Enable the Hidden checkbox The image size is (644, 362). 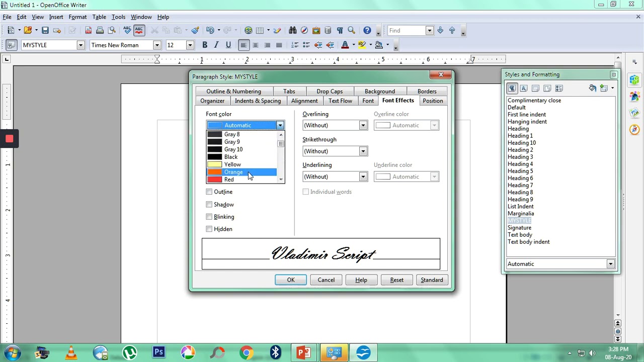(x=209, y=229)
